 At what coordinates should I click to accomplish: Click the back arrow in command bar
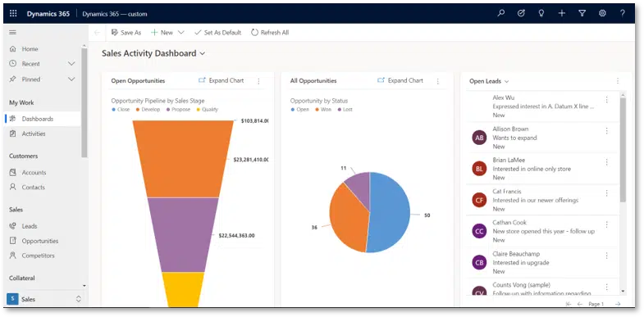click(x=97, y=33)
